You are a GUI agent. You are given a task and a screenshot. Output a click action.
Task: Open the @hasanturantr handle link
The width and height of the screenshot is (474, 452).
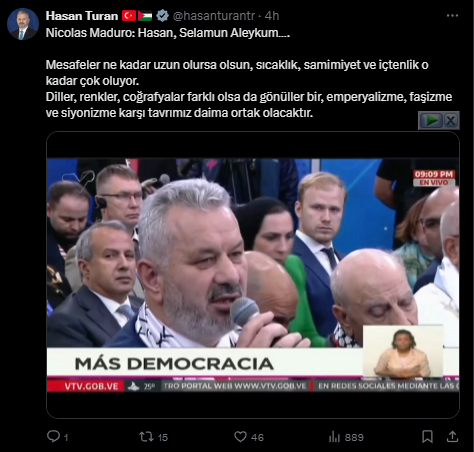[x=214, y=16]
